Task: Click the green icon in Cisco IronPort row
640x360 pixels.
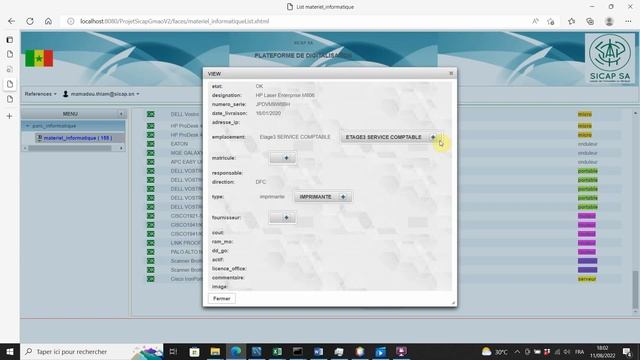Action: tap(151, 279)
